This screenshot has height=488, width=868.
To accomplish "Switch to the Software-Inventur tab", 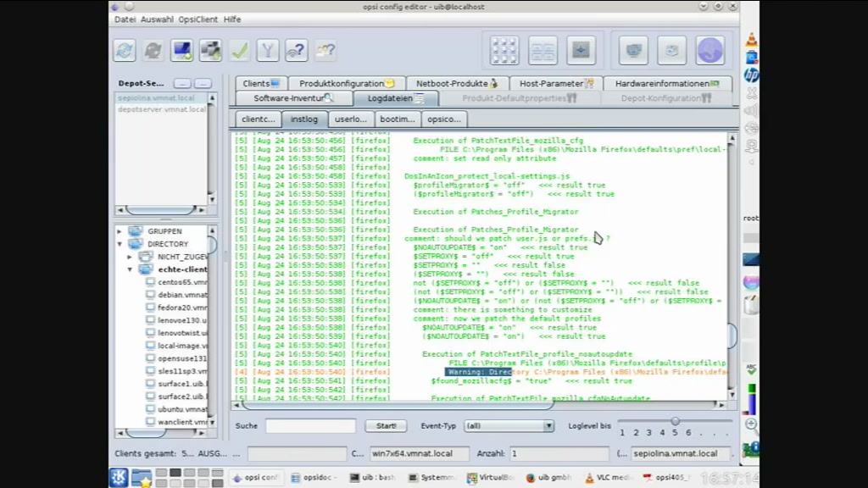I will click(x=293, y=98).
